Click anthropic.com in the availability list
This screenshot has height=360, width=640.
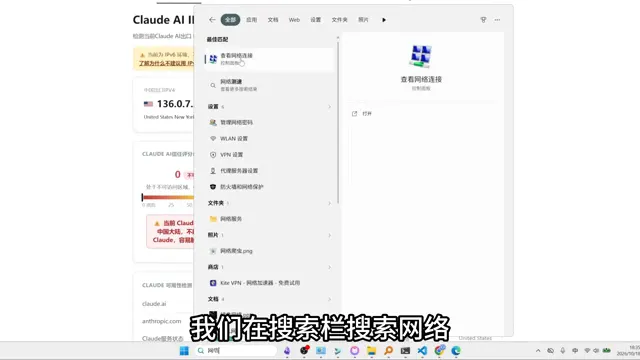[x=161, y=321]
